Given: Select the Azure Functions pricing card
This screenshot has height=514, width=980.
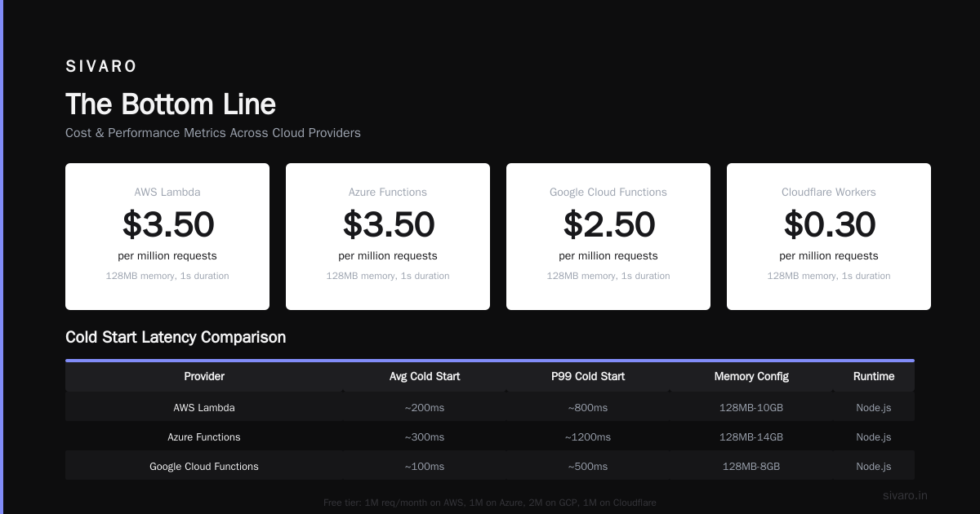Looking at the screenshot, I should coord(388,237).
